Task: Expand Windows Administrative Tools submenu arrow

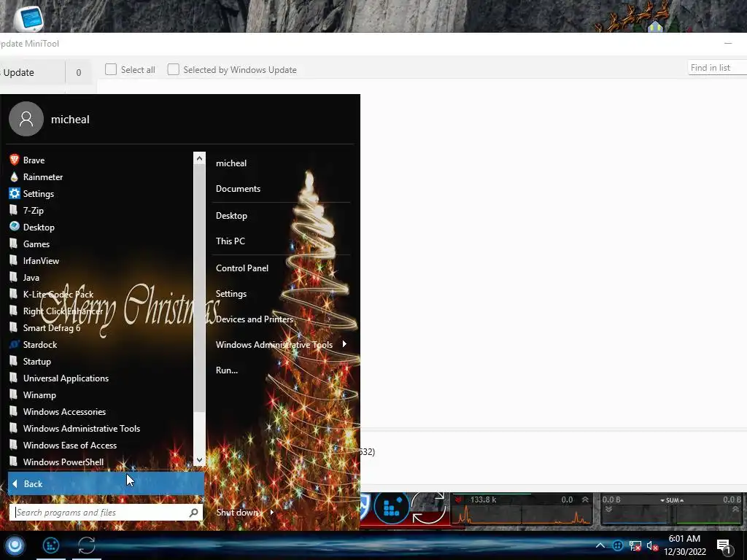Action: [x=344, y=344]
